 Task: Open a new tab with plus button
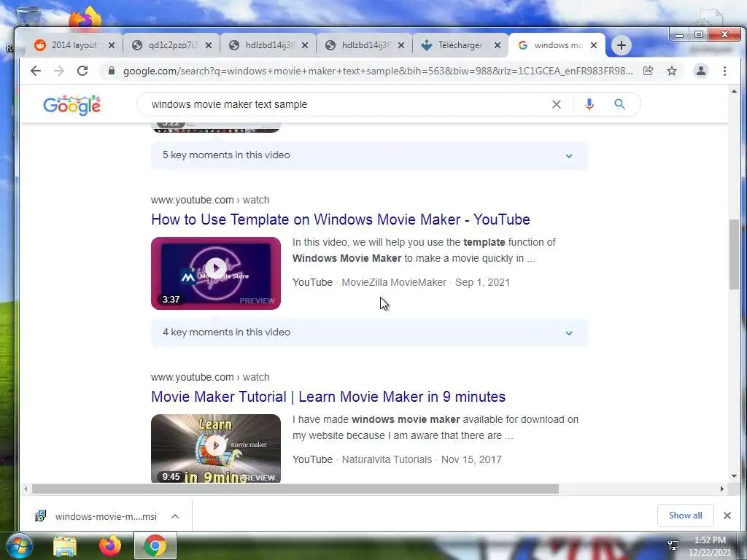point(622,45)
